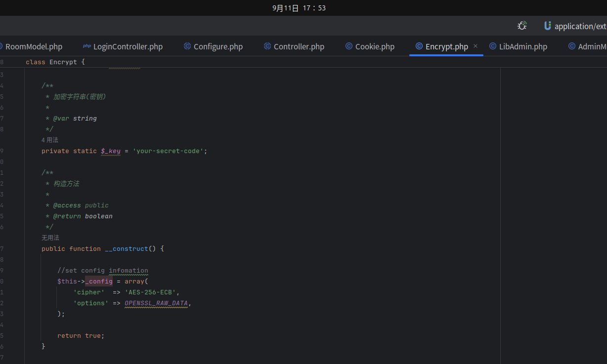Viewport: 607px width, 364px height.
Task: Click the bug-shaped debug listener icon
Action: coord(522,26)
